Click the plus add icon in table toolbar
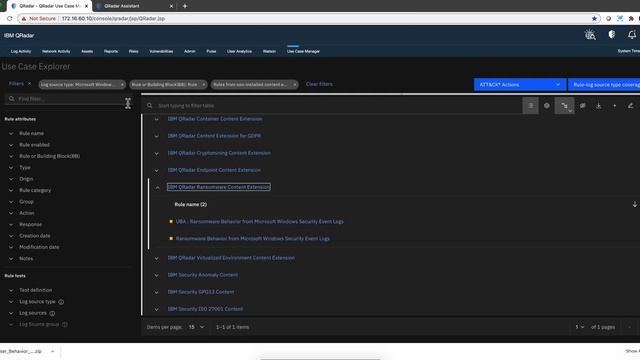This screenshot has height=360, width=640. (x=614, y=106)
